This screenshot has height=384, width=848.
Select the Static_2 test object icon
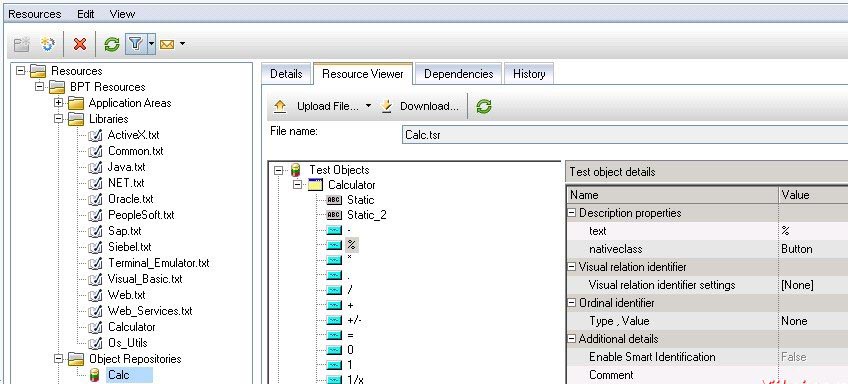point(335,215)
